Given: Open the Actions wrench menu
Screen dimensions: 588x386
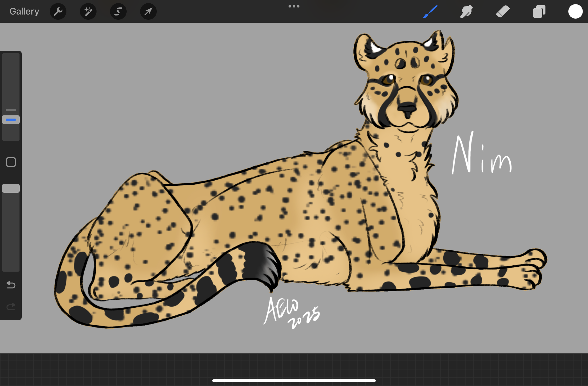Looking at the screenshot, I should 58,11.
